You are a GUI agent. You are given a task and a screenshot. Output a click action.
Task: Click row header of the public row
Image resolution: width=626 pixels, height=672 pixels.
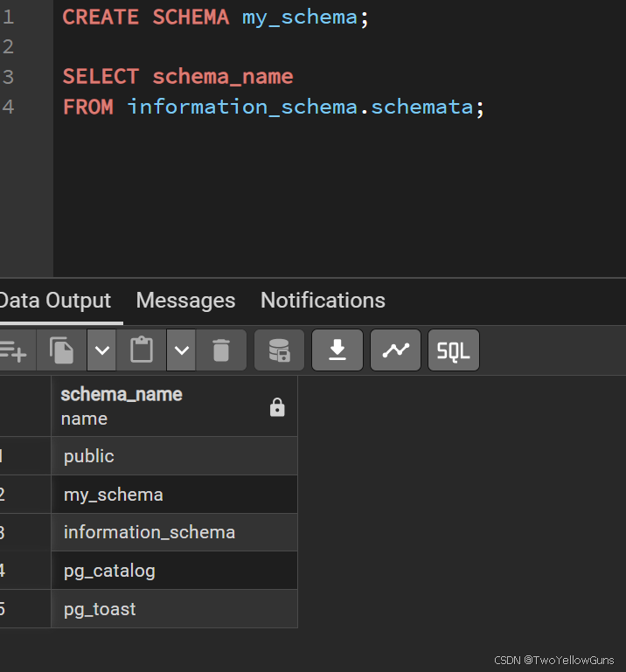click(25, 456)
